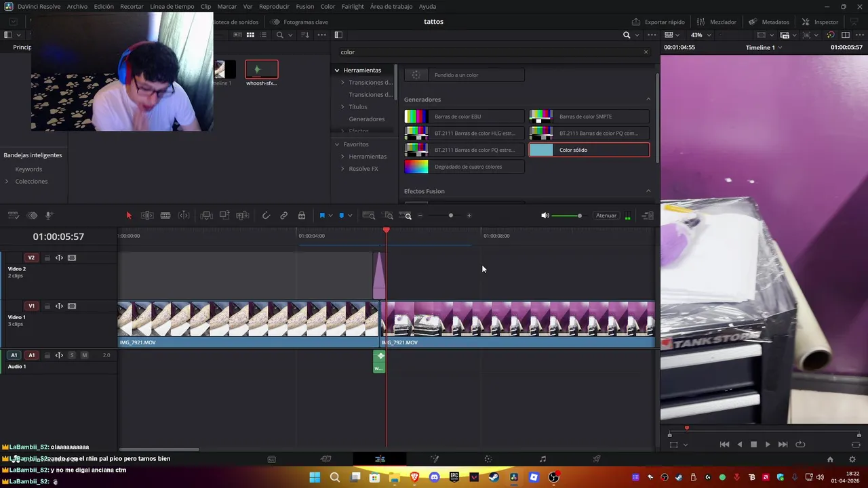This screenshot has height=488, width=868.
Task: Activate the Trim edit mode tool
Action: point(147,216)
